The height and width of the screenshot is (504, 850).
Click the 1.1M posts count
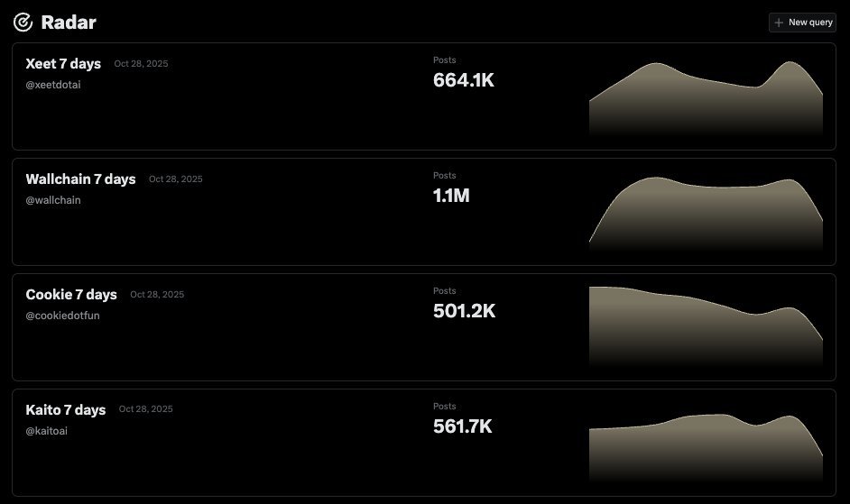click(451, 196)
